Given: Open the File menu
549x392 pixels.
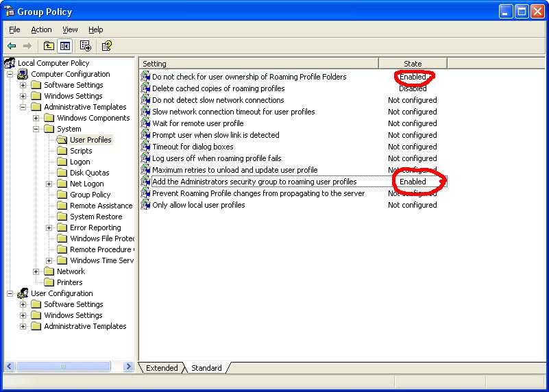Looking at the screenshot, I should coord(14,29).
